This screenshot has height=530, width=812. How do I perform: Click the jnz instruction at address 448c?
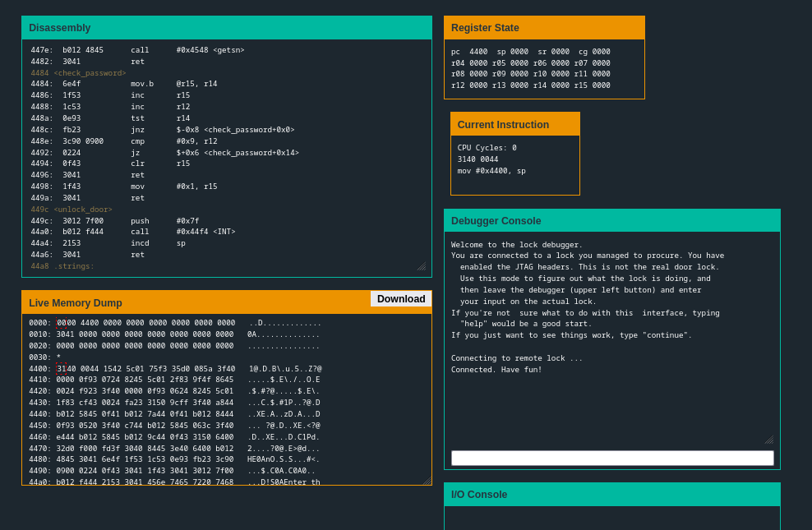coord(162,129)
